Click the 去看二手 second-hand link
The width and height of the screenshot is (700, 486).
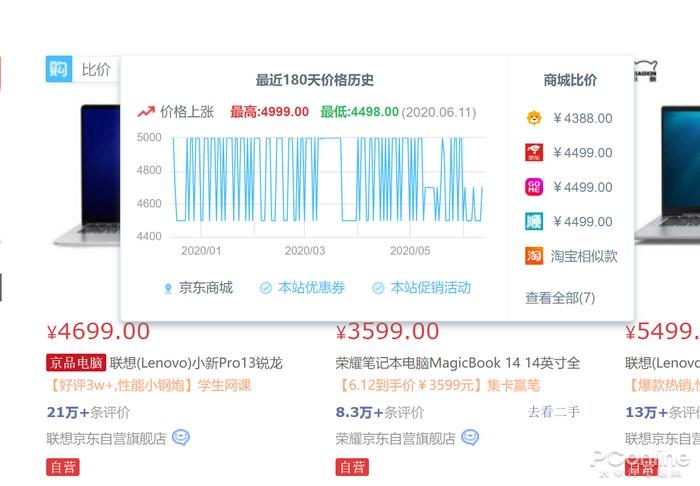554,411
